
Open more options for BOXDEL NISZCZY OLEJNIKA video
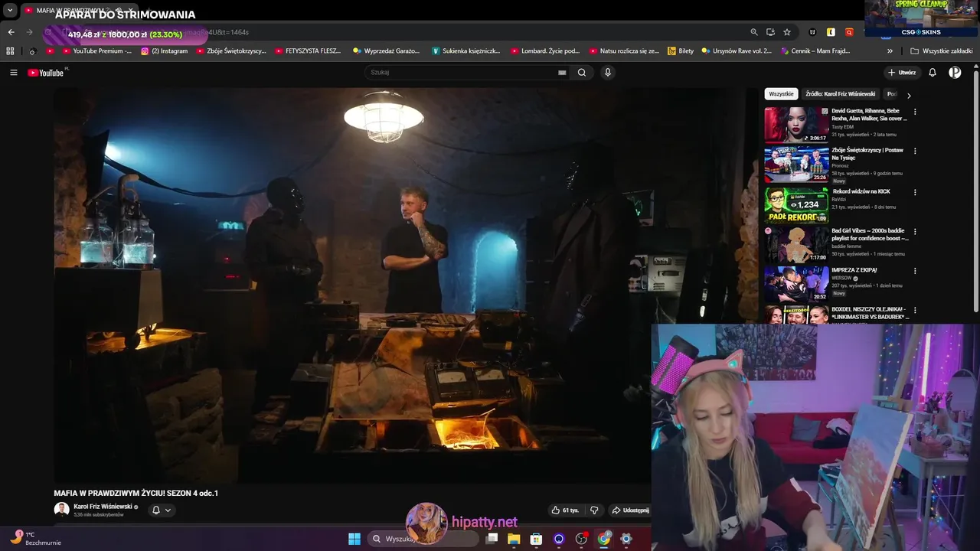coord(915,310)
